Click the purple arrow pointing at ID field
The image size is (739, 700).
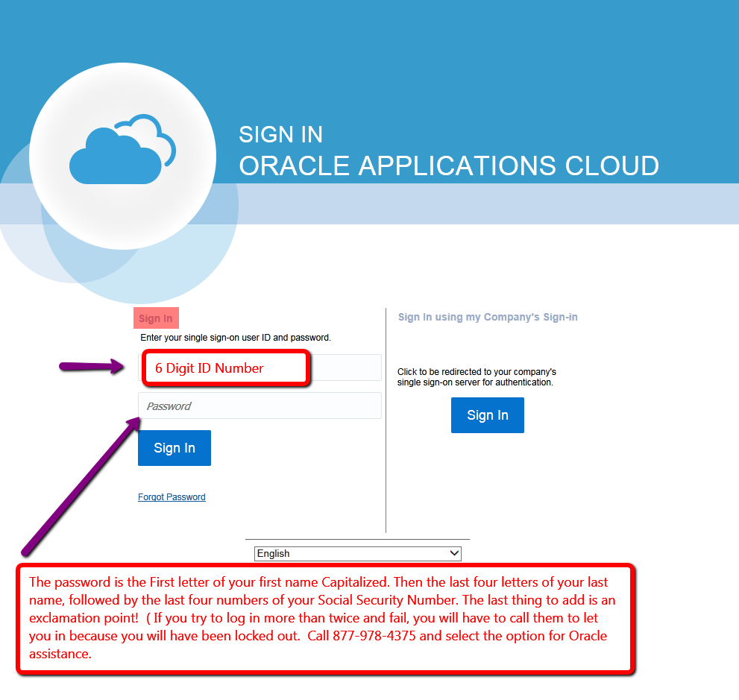[90, 366]
